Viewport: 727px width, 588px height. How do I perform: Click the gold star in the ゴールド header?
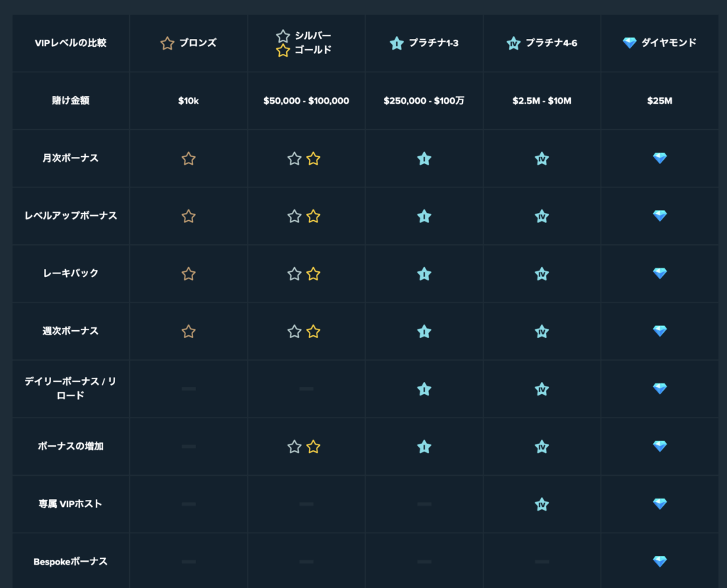pos(283,50)
